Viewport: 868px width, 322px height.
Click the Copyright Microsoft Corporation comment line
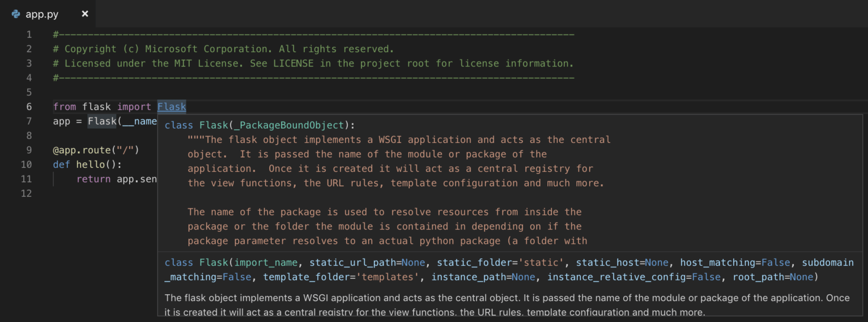[223, 49]
